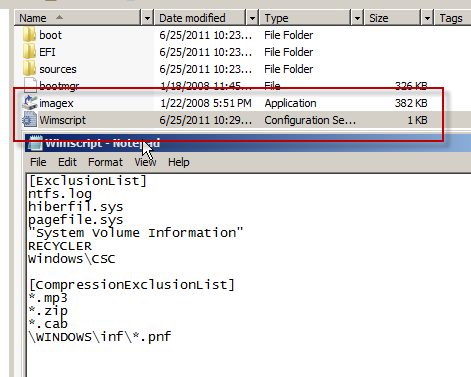Open the Edit menu in Notepad
Image resolution: width=471 pixels, height=377 pixels.
[67, 162]
